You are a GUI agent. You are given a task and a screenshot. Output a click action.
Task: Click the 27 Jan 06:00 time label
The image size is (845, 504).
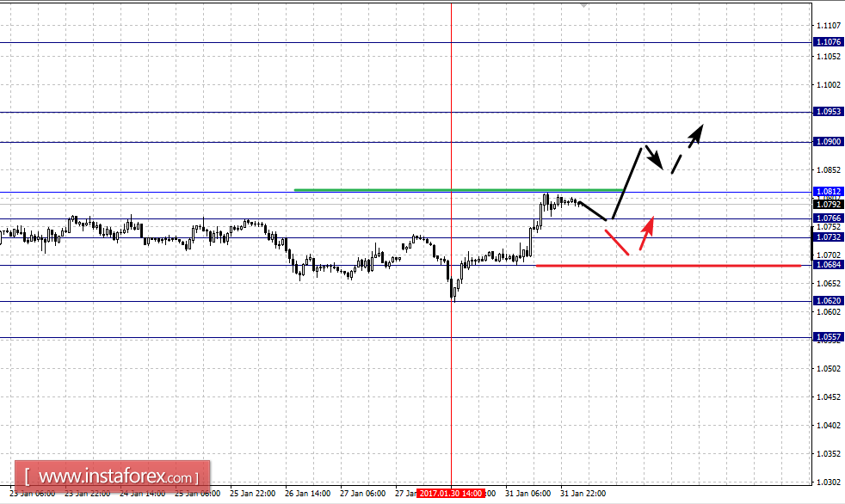click(362, 493)
